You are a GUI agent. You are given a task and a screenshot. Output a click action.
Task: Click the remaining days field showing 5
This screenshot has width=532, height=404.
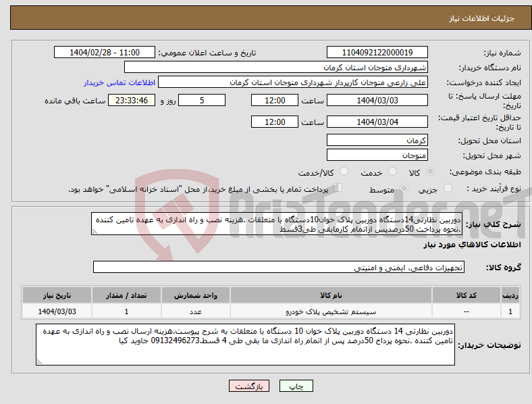(202, 100)
